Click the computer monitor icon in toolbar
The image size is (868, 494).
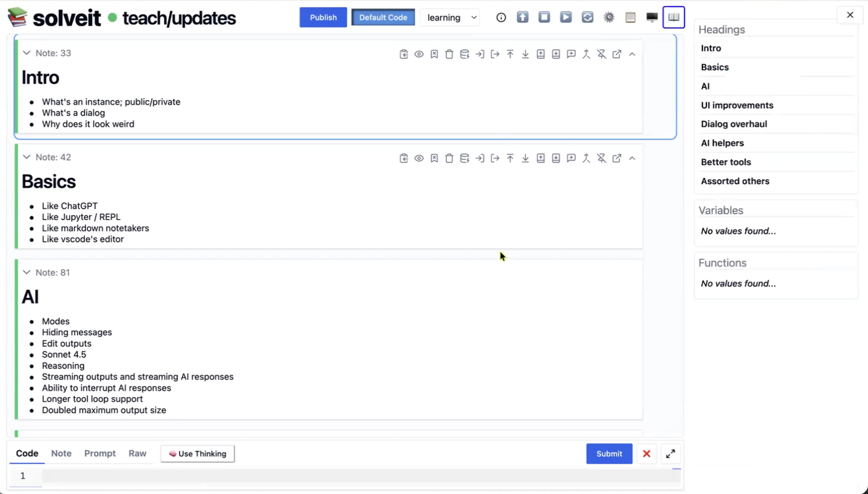pos(652,17)
